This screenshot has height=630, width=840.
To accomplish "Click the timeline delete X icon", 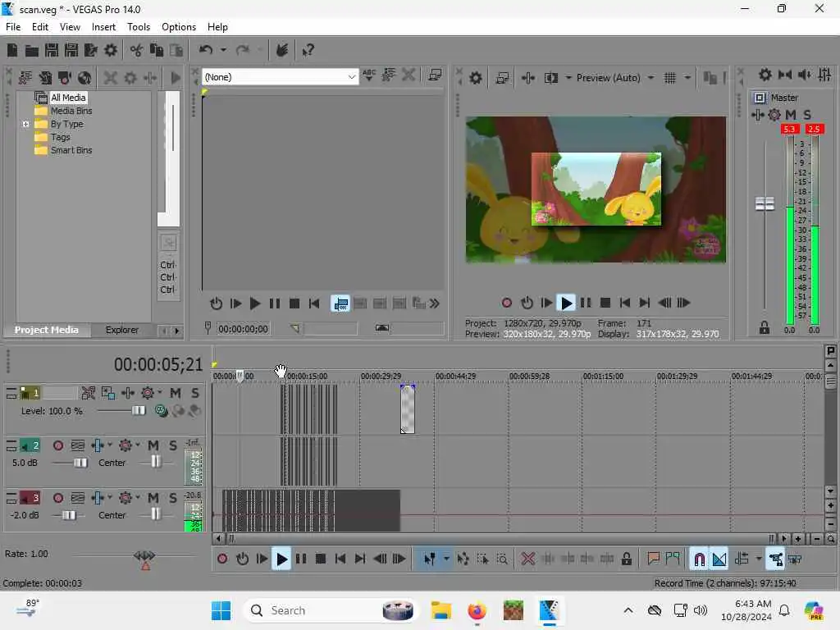I will [527, 559].
